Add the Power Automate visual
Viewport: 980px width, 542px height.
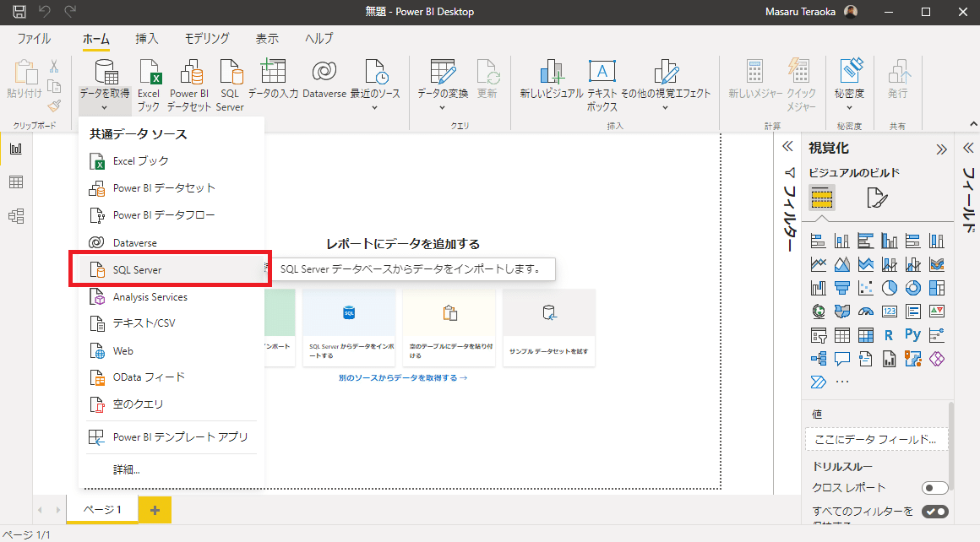pyautogui.click(x=818, y=382)
